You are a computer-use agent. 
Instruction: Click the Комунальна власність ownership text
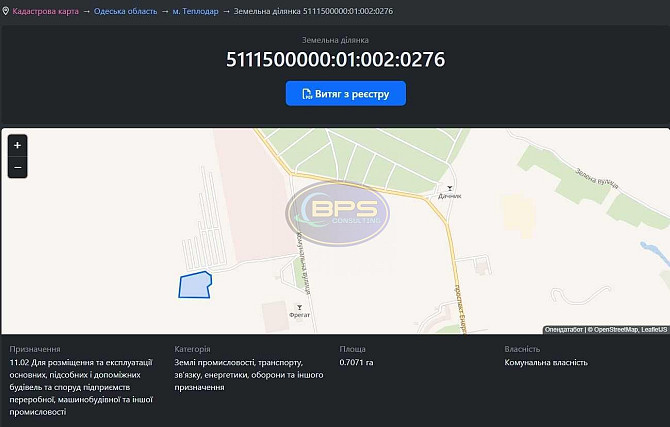coord(546,390)
